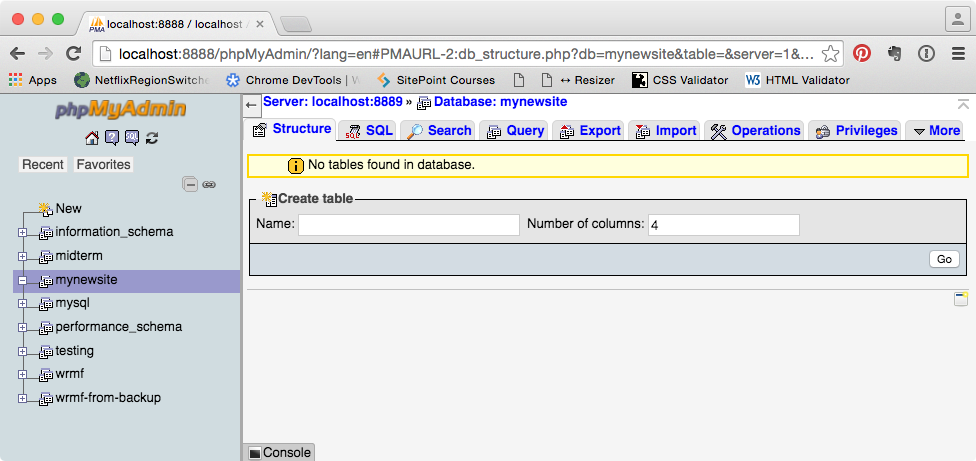
Task: Reload the navigation panel with refresh icon
Action: coord(151,137)
